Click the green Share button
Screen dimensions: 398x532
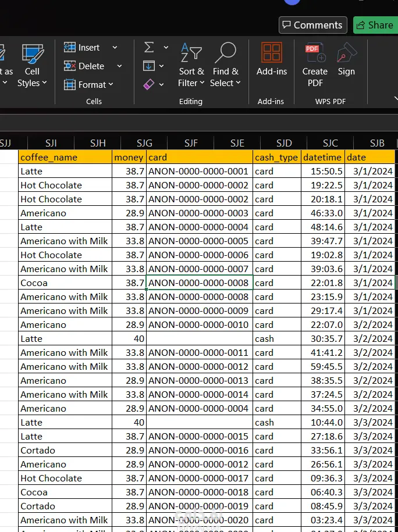click(x=375, y=25)
